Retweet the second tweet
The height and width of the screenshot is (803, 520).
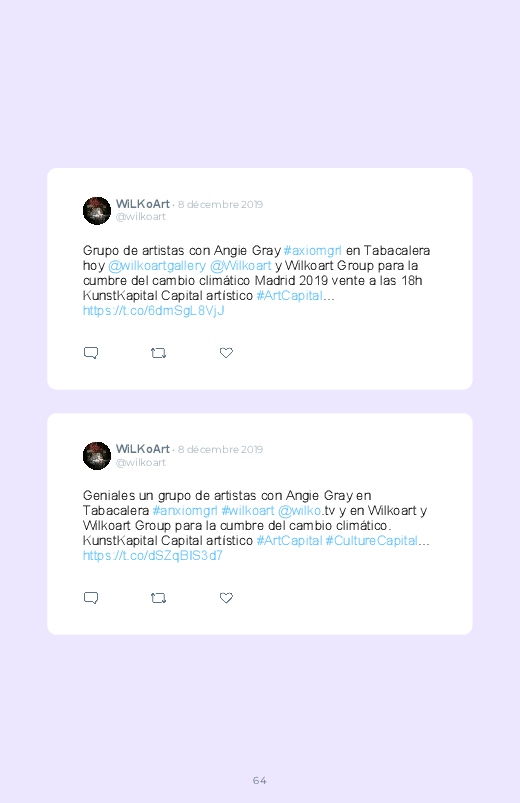click(x=158, y=598)
